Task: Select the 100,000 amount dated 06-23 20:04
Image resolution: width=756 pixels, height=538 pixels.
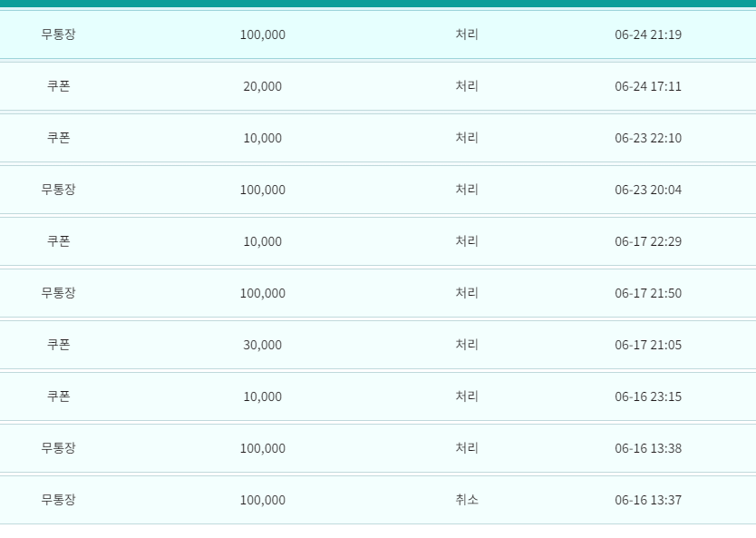Action: 262,190
